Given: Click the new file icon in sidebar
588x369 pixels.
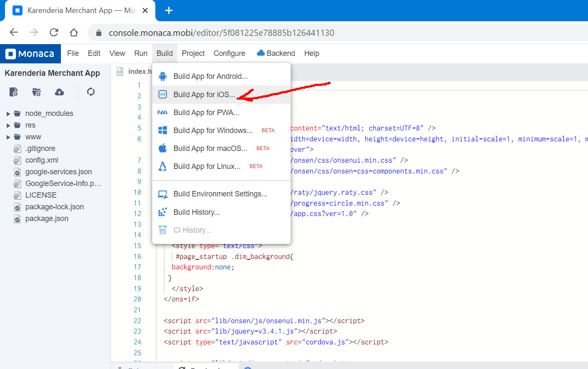Looking at the screenshot, I should 13,92.
